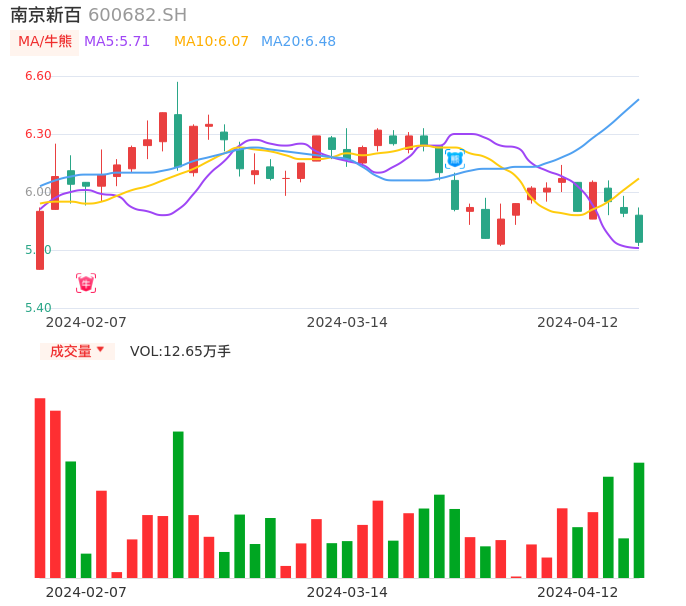Click the blue bear signal marker icon
The height and width of the screenshot is (606, 686).
click(454, 158)
